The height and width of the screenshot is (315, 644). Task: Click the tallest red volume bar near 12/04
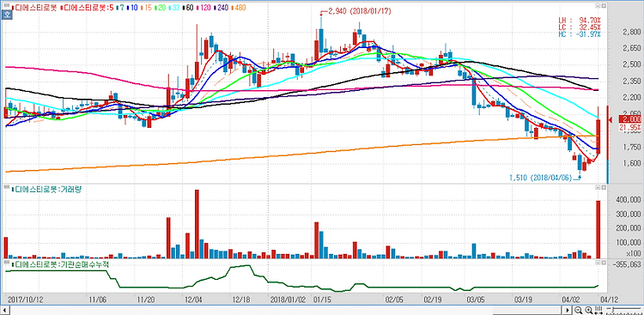(197, 224)
